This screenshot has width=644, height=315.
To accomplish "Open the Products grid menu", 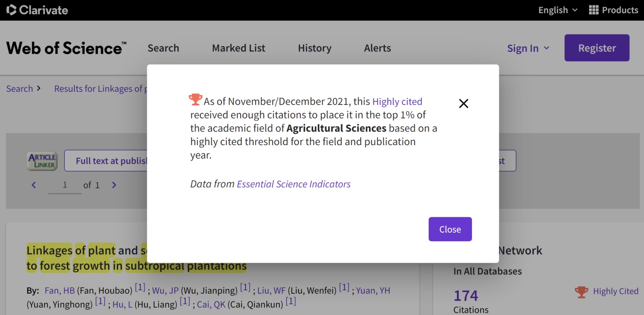I will pyautogui.click(x=613, y=10).
